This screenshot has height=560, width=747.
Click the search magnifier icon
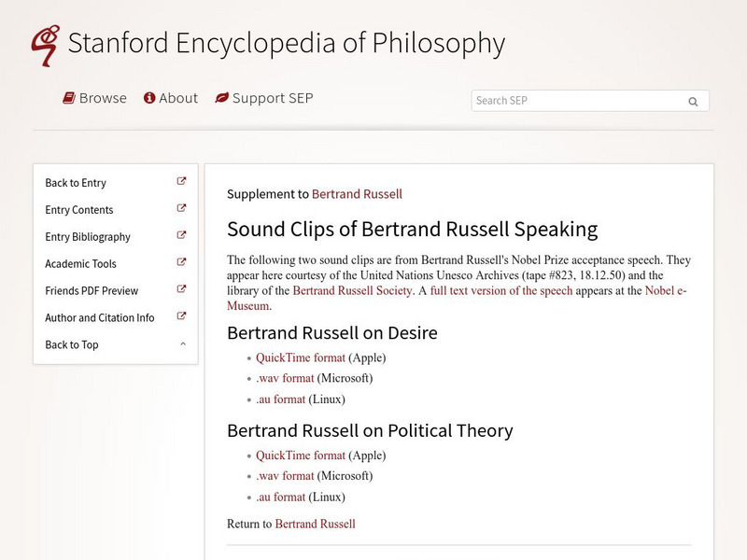(x=693, y=102)
